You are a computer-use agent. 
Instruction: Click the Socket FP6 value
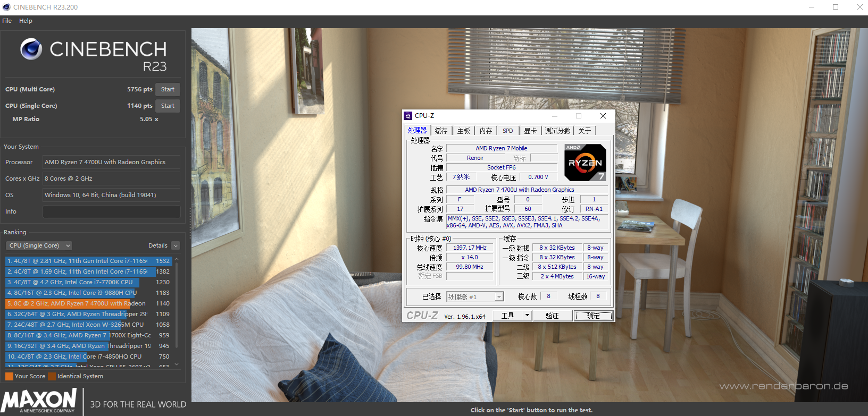click(502, 167)
